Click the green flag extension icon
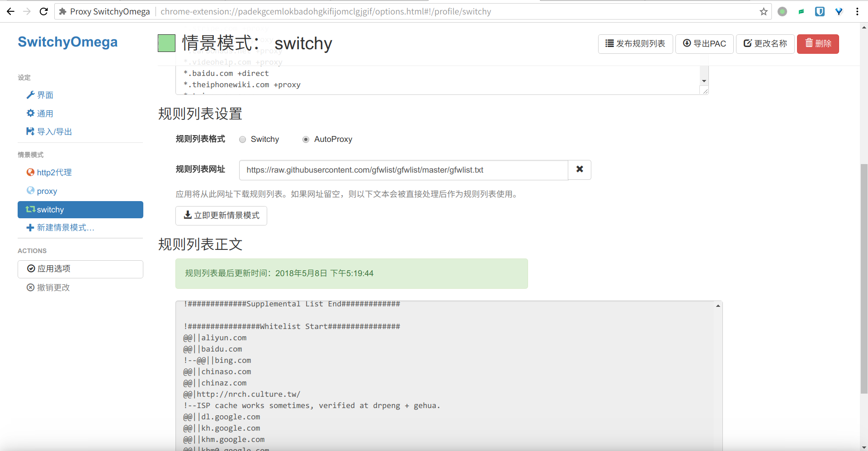Viewport: 868px width, 451px height. coord(801,11)
